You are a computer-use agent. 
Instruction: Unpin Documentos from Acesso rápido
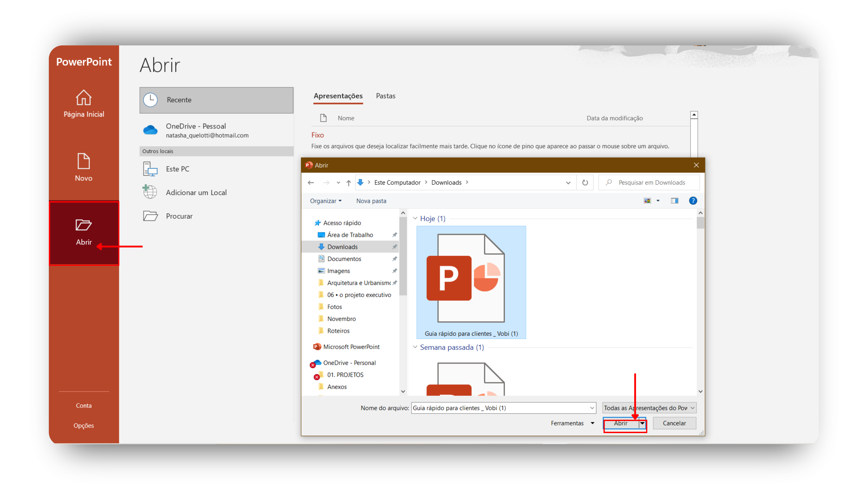pyautogui.click(x=395, y=259)
